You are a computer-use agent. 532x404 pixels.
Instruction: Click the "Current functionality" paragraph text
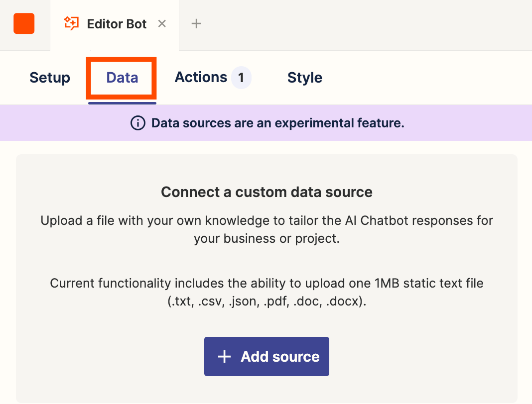click(x=266, y=284)
